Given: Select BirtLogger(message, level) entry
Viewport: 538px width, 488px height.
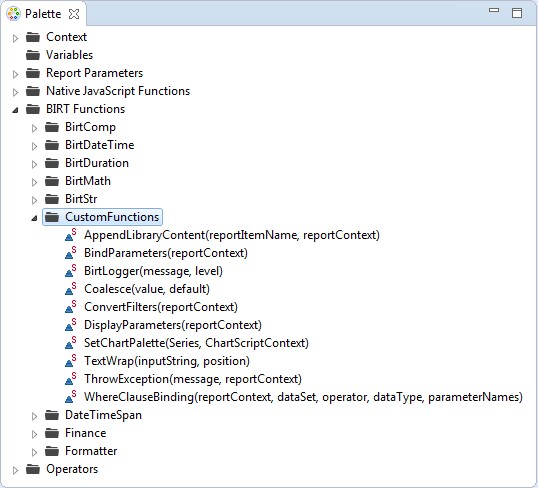Looking at the screenshot, I should (153, 271).
